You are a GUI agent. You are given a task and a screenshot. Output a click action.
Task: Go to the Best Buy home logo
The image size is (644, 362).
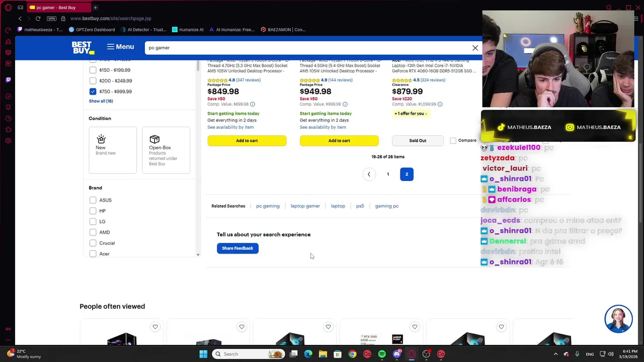(x=83, y=48)
